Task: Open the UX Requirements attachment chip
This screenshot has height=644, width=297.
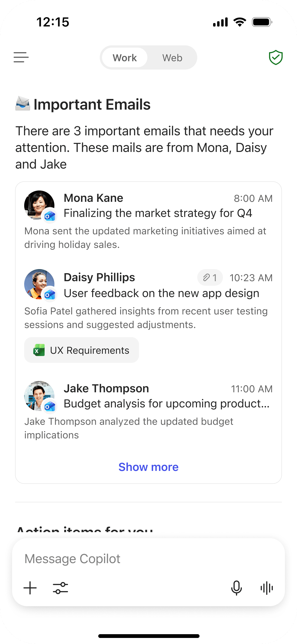Action: tap(81, 350)
